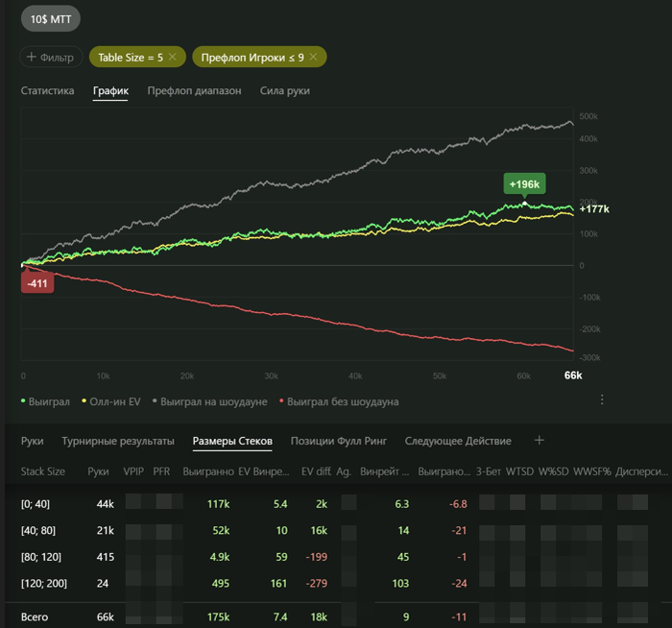The image size is (672, 628).
Task: Toggle the Олл-ин EV yellow line legend
Action: (x=111, y=401)
